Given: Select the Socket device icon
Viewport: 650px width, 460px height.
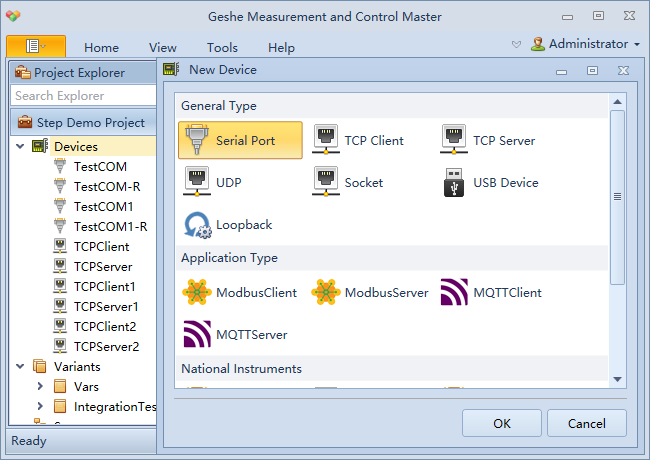Looking at the screenshot, I should point(326,182).
